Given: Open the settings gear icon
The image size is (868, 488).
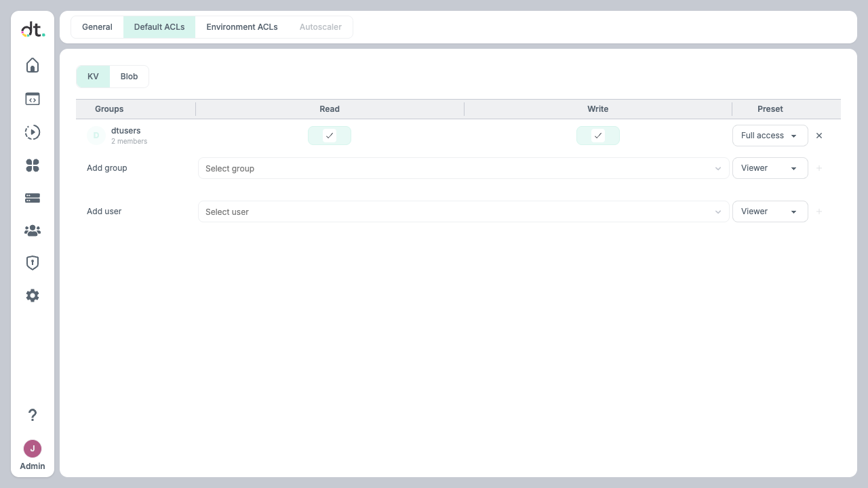Looking at the screenshot, I should click(33, 296).
